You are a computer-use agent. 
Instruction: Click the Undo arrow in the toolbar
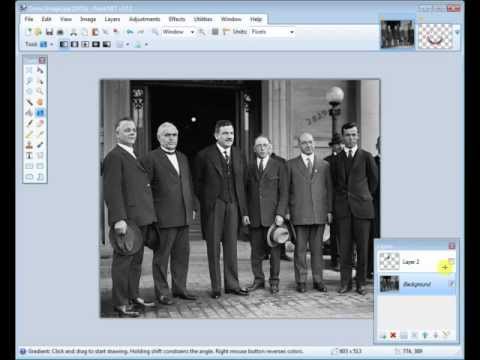point(130,32)
